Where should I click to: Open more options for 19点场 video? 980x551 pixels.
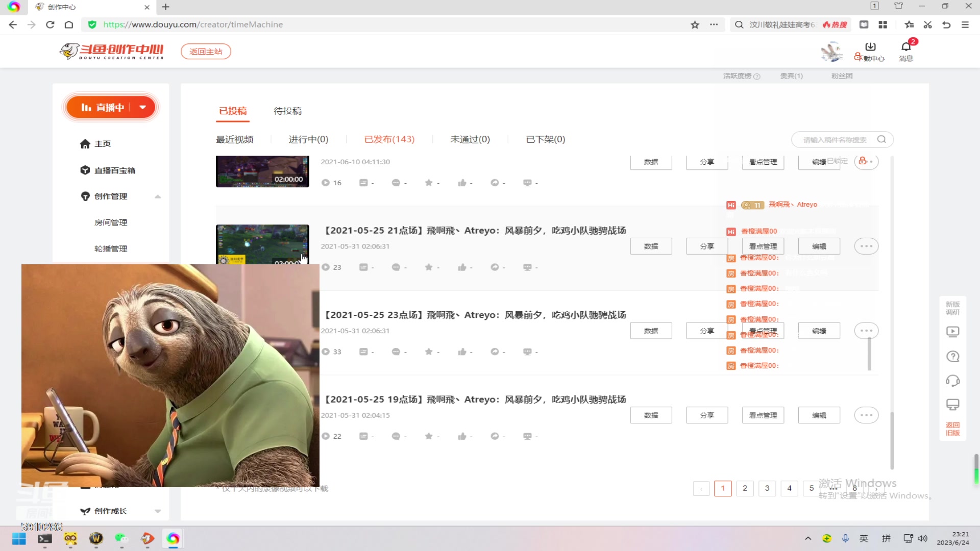[x=866, y=415]
